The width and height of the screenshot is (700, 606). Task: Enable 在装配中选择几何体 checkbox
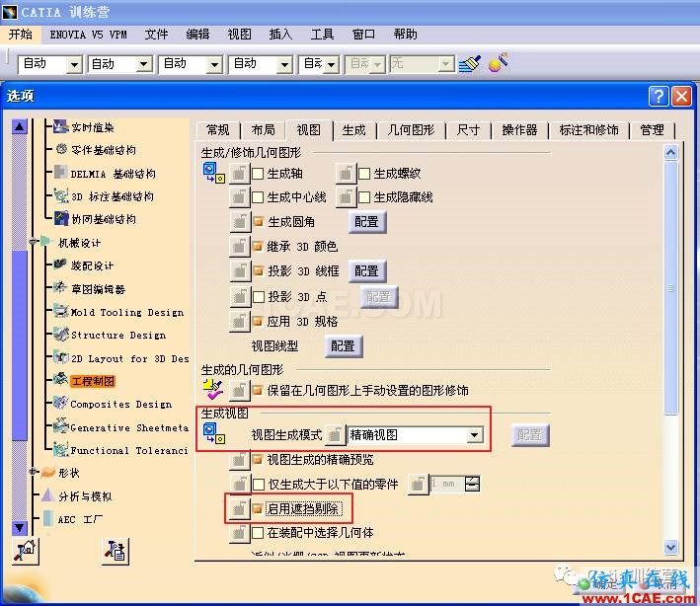tap(258, 533)
